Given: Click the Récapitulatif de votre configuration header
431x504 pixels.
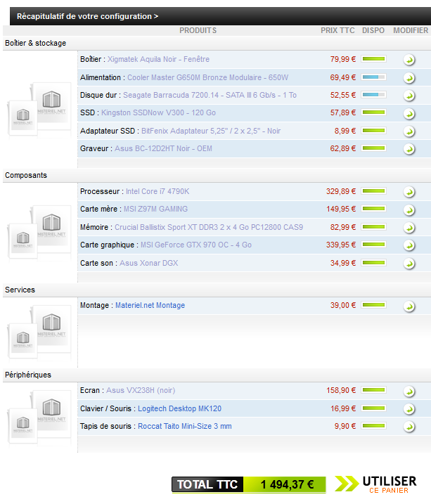Looking at the screenshot, I should point(87,16).
